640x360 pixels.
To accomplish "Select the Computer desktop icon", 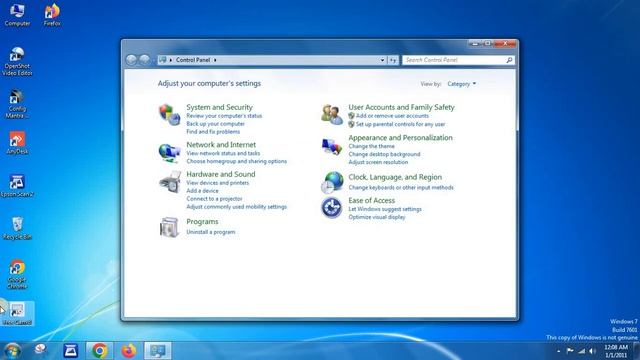I will tap(17, 15).
